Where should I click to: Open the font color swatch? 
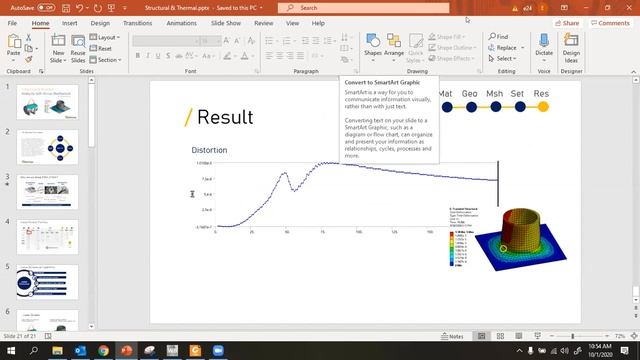244,56
